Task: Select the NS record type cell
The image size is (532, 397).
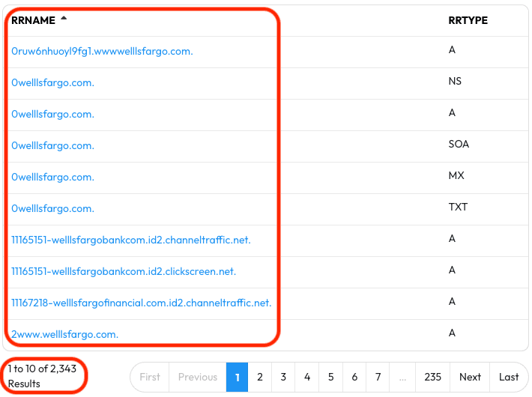Action: click(x=455, y=81)
